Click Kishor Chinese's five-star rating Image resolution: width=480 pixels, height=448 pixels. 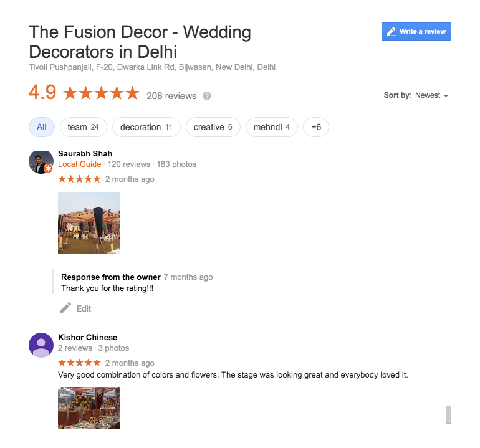[x=79, y=363]
